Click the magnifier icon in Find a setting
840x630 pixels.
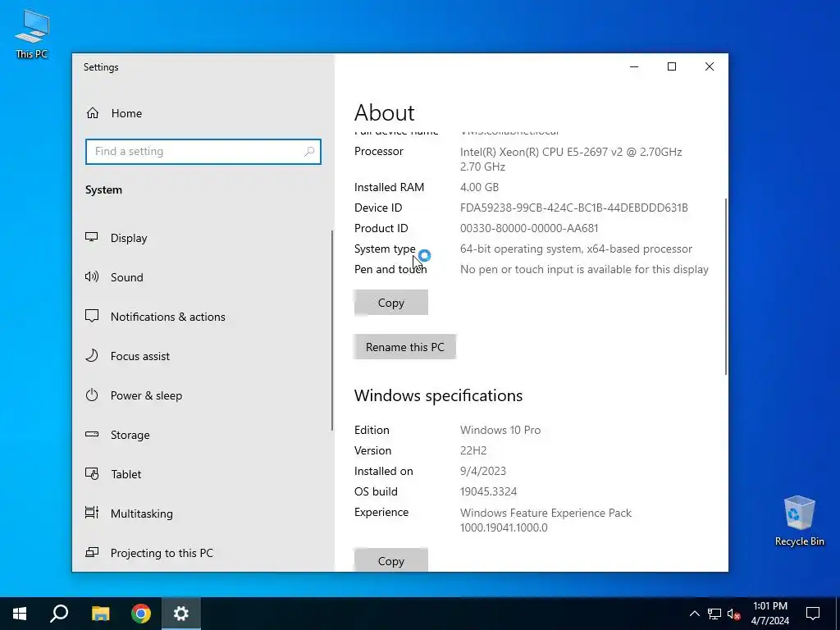point(309,152)
